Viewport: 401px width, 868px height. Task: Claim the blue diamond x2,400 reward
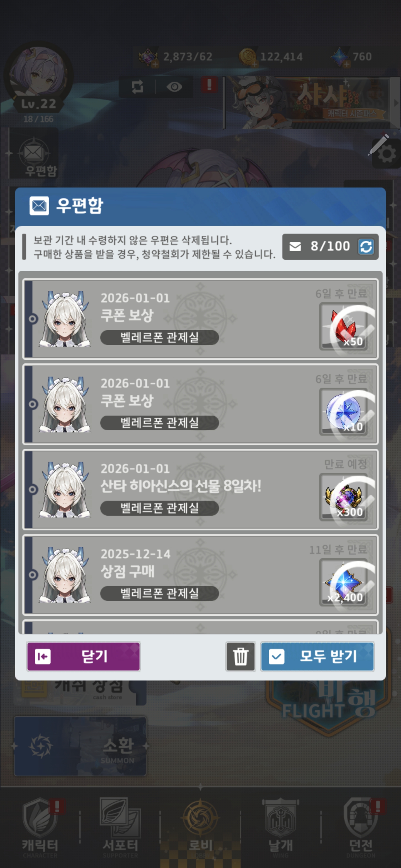(x=344, y=582)
